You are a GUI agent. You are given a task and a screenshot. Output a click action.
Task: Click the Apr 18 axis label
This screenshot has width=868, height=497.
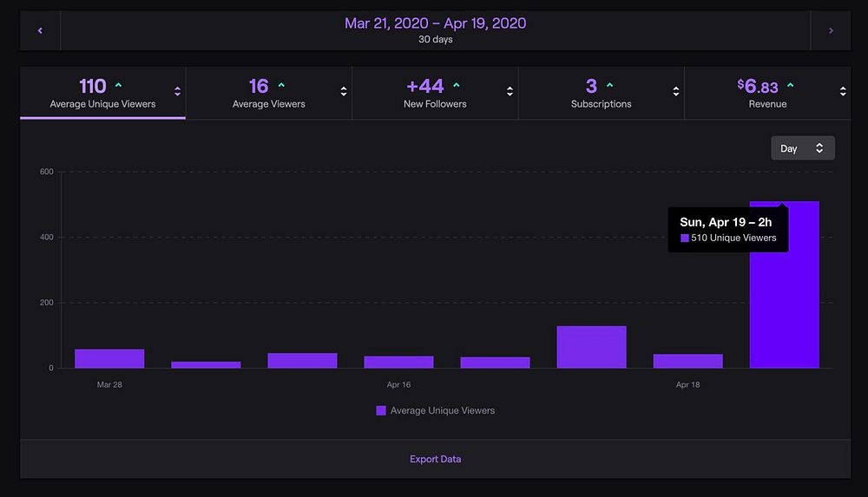[x=688, y=384]
